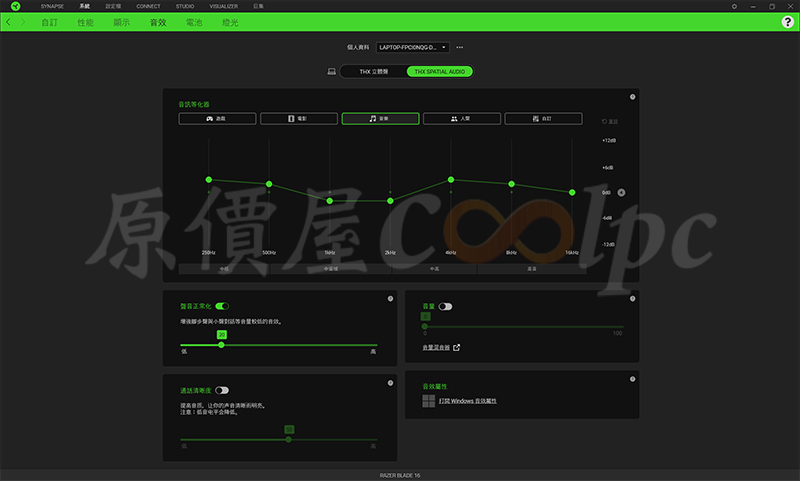Image resolution: width=800 pixels, height=481 pixels.
Task: Click the 8kHz equalizer band handle
Action: click(x=511, y=184)
